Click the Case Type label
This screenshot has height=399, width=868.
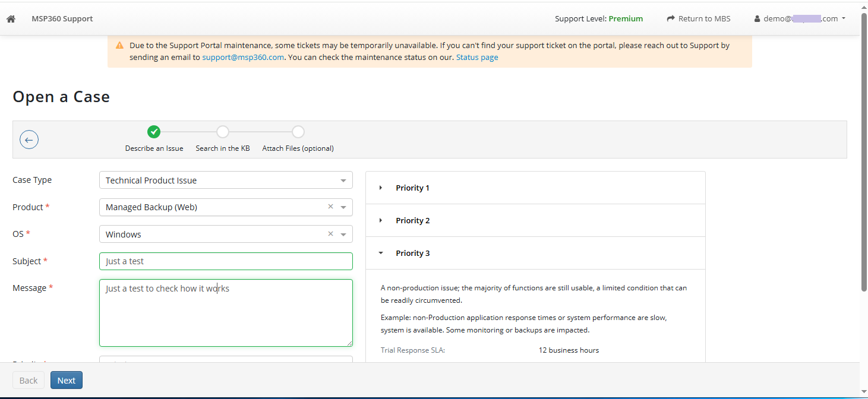point(32,180)
